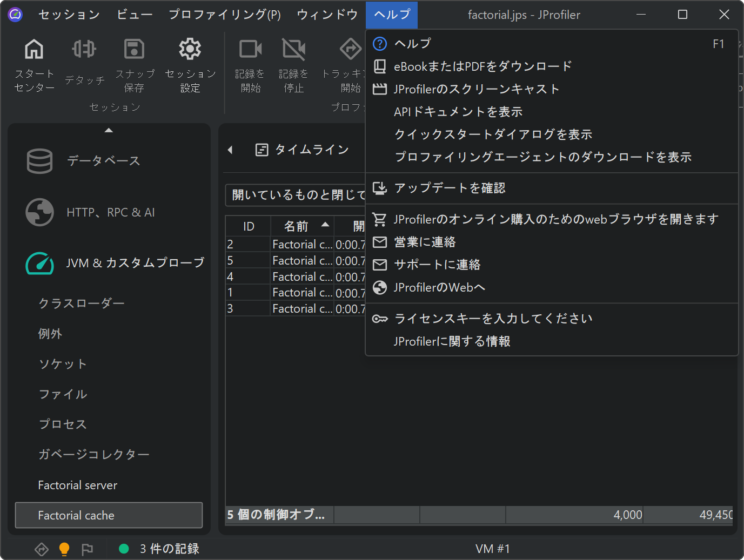Click the lightbulb icon in status bar
The image size is (744, 560).
coord(64,549)
